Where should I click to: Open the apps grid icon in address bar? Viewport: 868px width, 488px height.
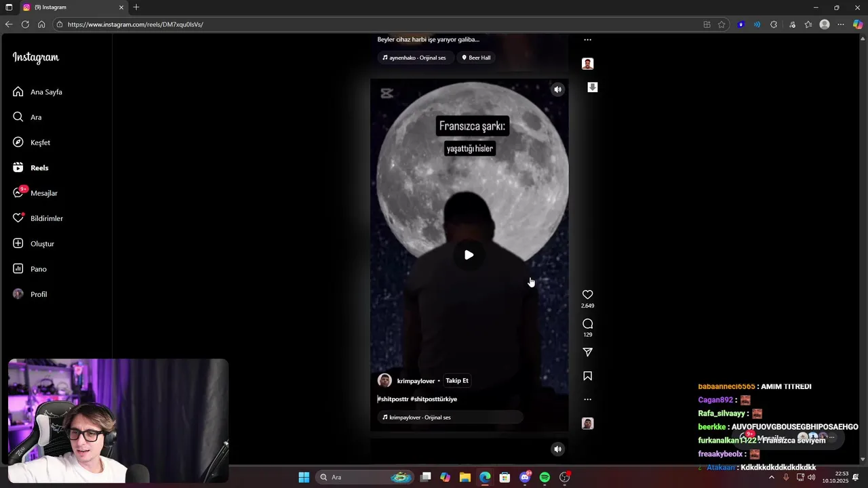707,24
